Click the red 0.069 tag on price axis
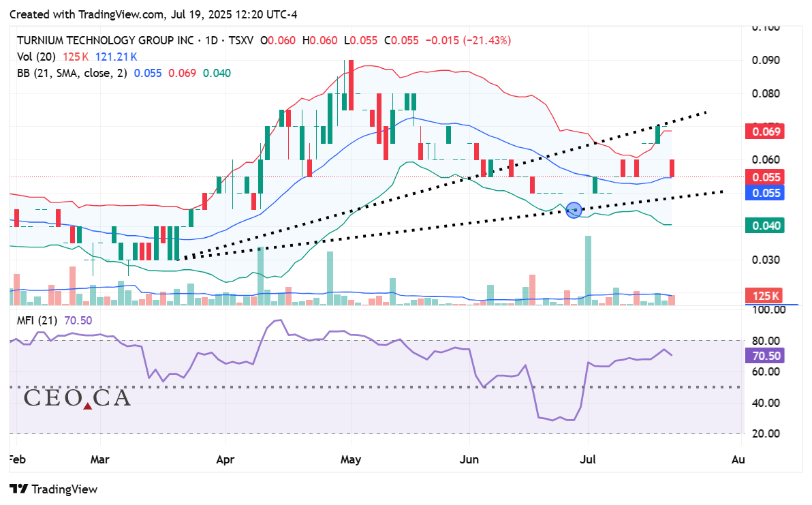 click(764, 132)
